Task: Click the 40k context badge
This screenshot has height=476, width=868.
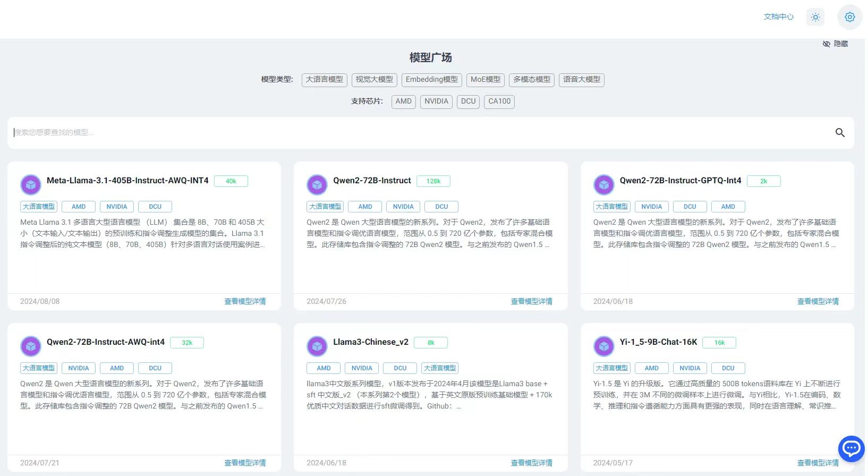Action: click(231, 181)
